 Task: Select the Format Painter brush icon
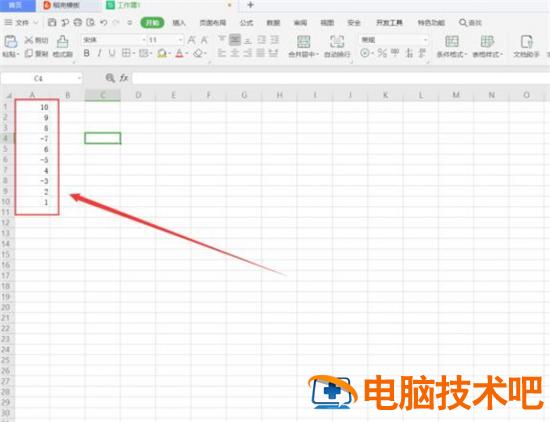(62, 41)
